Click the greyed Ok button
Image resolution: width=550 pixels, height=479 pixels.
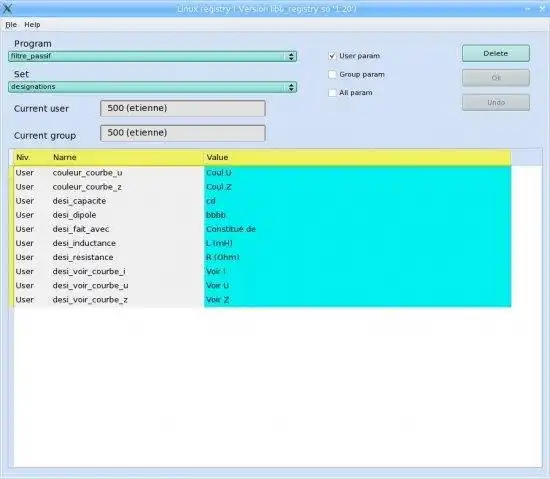496,77
